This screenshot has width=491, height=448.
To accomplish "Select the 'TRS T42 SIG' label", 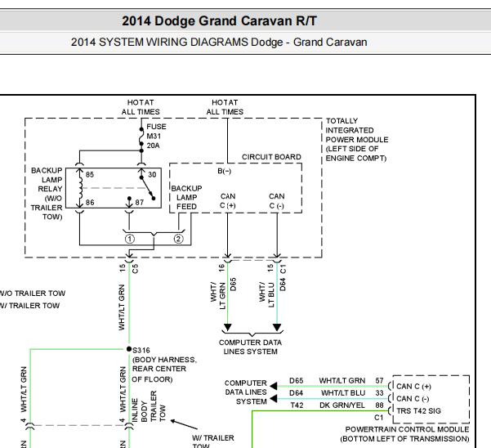I will [x=418, y=410].
